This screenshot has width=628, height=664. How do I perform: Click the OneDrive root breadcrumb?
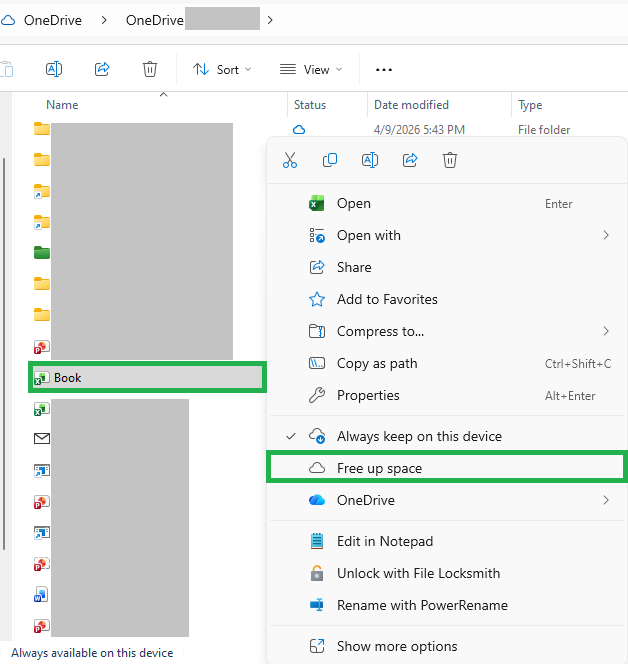53,20
